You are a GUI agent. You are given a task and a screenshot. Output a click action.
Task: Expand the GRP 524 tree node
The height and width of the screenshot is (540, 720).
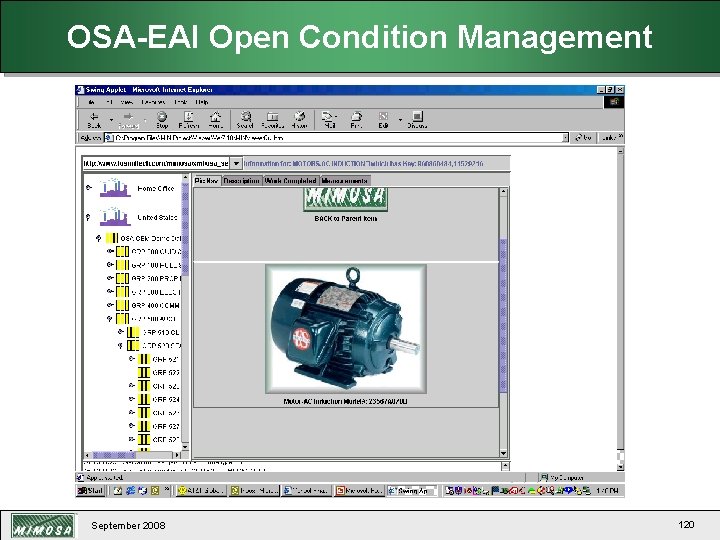tap(132, 399)
